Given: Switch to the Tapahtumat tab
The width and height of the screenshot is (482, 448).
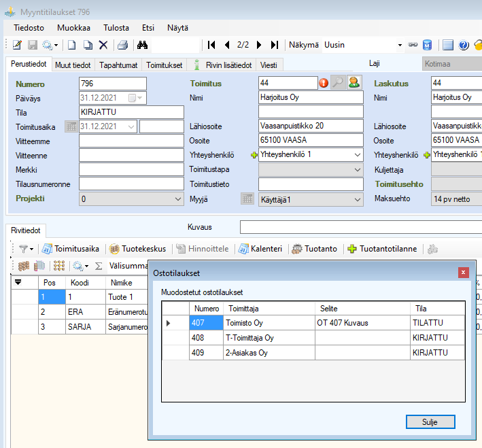Looking at the screenshot, I should [118, 65].
